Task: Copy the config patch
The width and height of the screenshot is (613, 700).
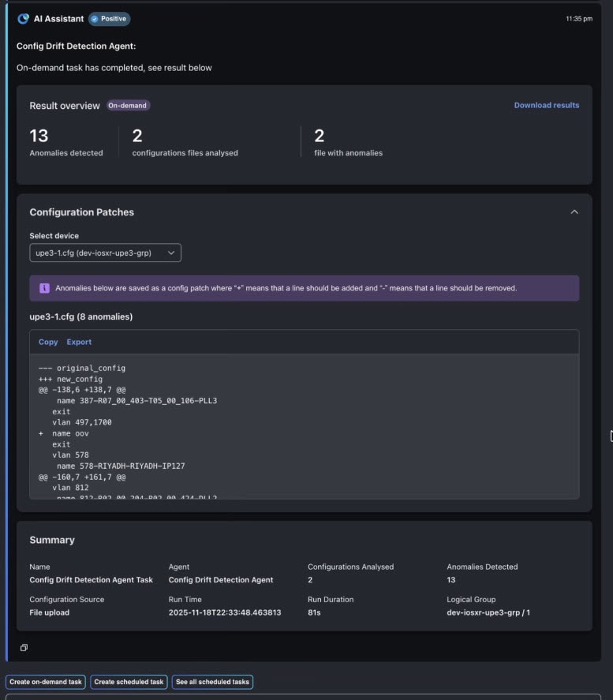Action: click(x=48, y=342)
